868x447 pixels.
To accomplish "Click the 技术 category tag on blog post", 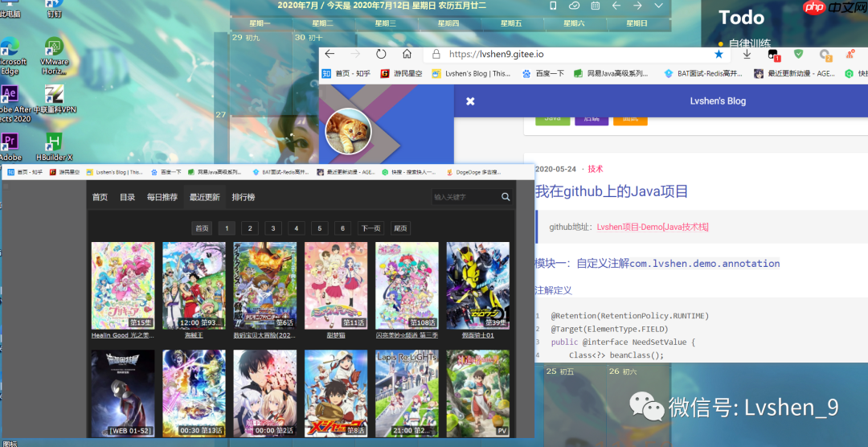I will point(596,169).
